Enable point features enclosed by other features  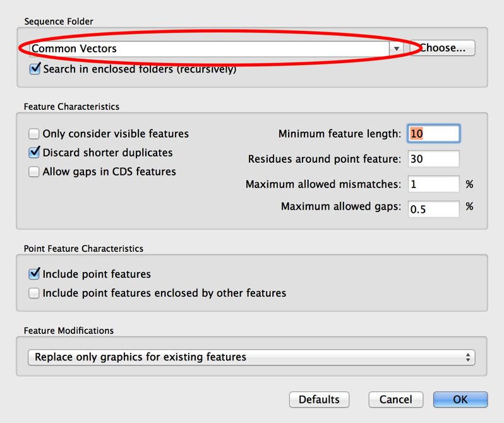pos(34,293)
